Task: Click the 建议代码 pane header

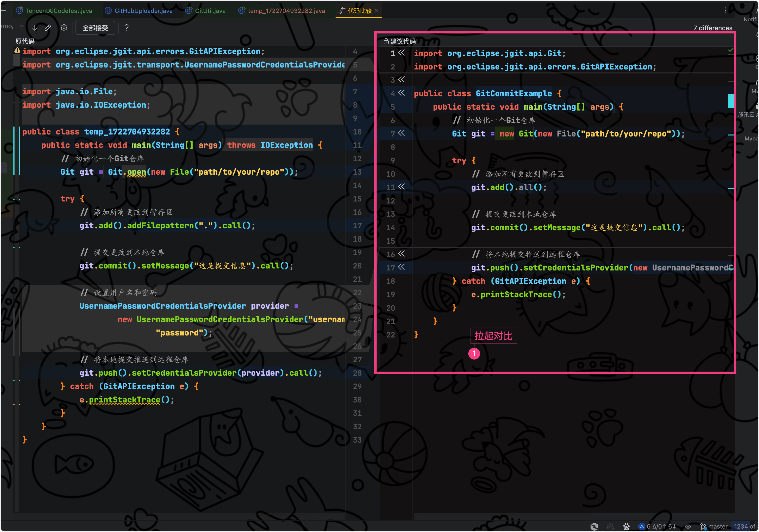Action: (x=403, y=41)
